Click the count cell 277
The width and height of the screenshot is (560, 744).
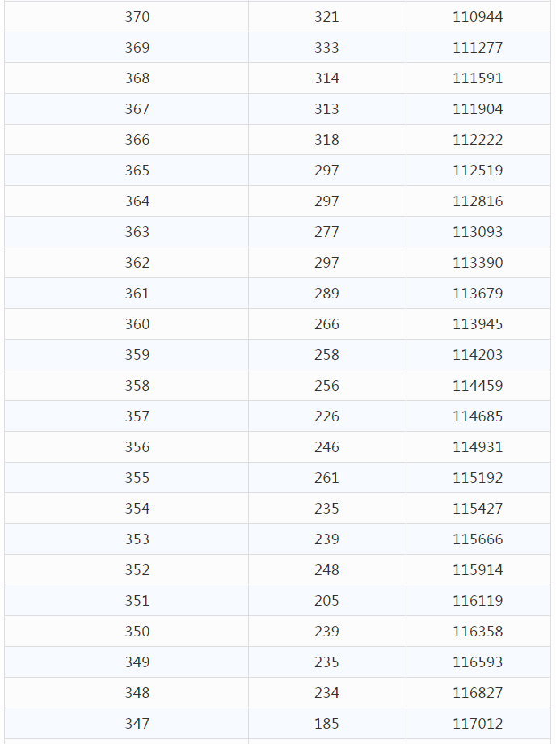click(x=326, y=232)
